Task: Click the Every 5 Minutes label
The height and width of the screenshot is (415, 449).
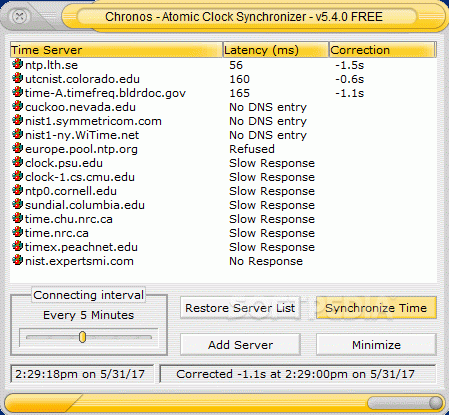Action: click(88, 315)
